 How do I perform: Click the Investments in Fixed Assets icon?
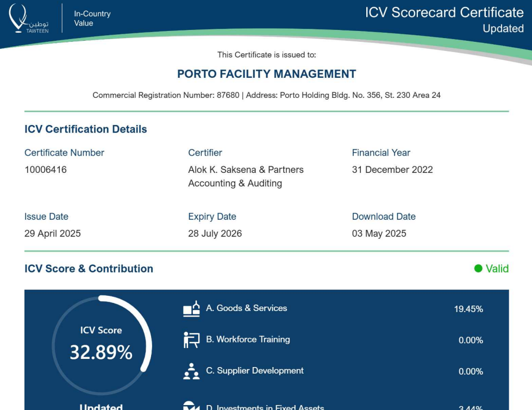[x=191, y=406]
